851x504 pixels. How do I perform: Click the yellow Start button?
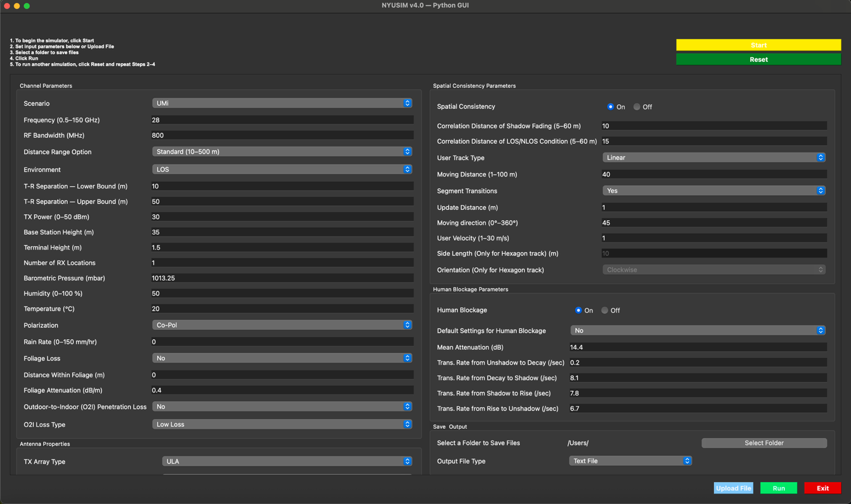[758, 45]
